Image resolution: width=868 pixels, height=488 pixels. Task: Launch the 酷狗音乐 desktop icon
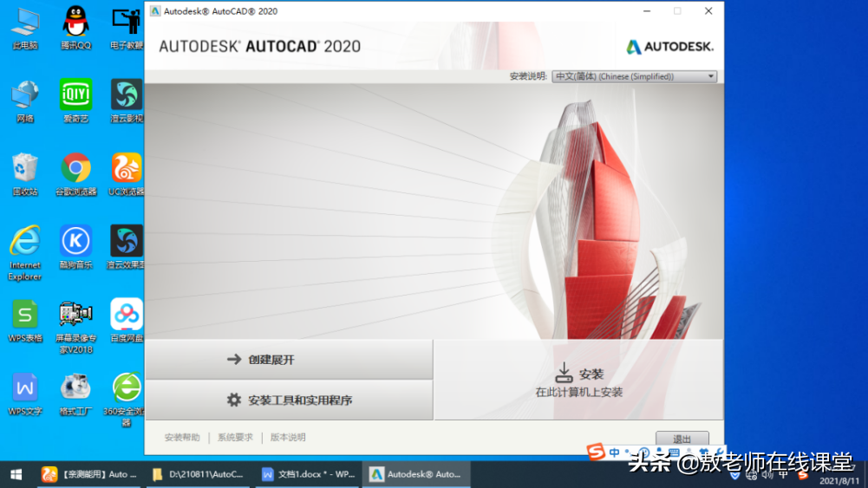click(75, 247)
